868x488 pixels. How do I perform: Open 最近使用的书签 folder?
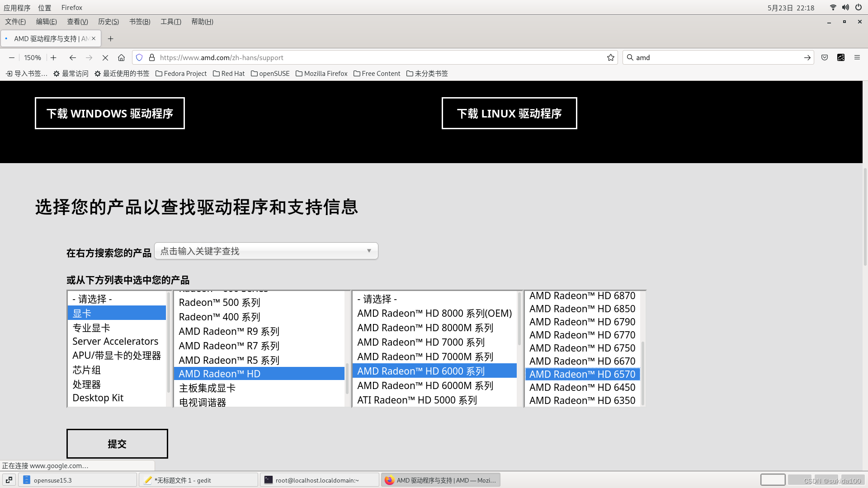tap(122, 74)
